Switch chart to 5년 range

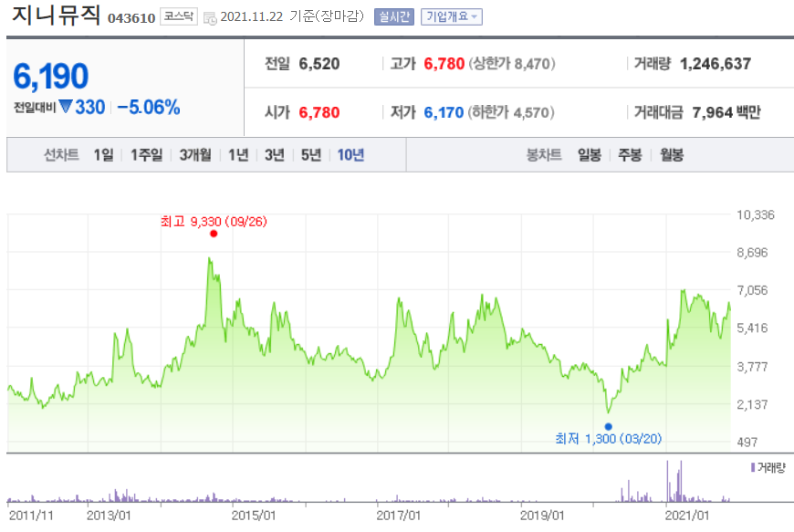[x=311, y=155]
